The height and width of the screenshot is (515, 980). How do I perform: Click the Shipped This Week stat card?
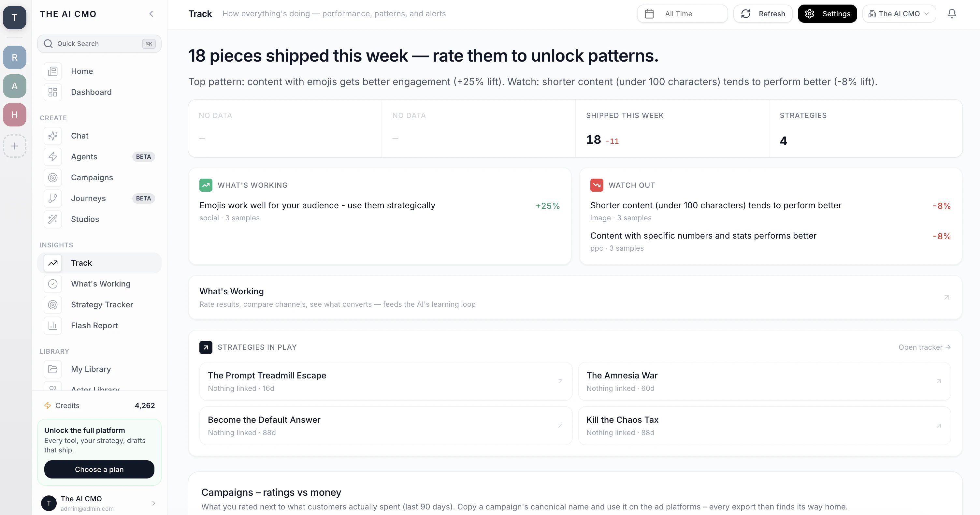tap(672, 128)
